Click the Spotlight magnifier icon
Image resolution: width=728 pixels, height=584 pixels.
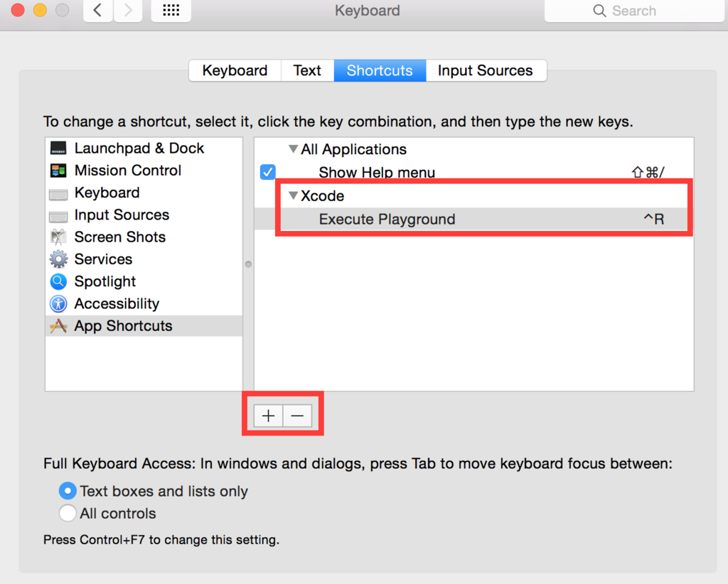click(58, 281)
